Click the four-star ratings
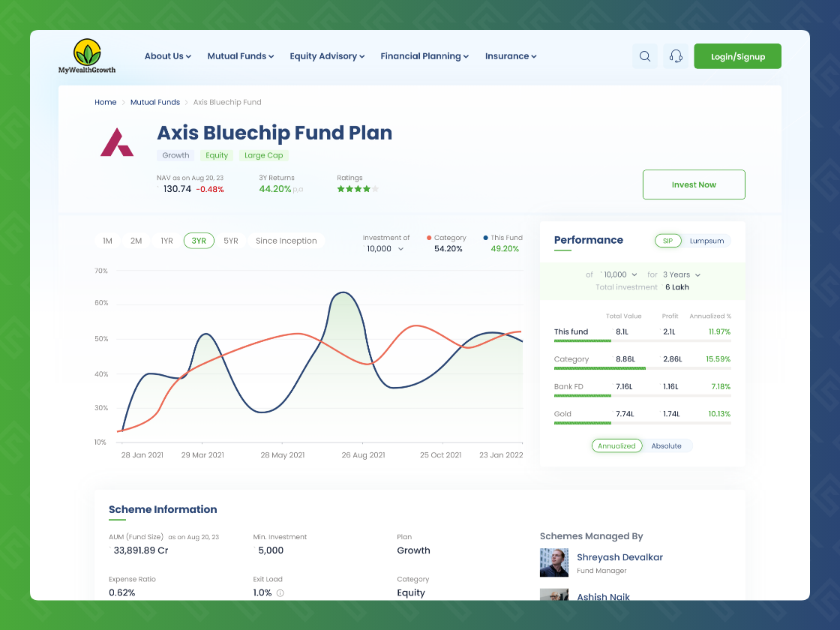Image resolution: width=840 pixels, height=630 pixels. (x=358, y=188)
